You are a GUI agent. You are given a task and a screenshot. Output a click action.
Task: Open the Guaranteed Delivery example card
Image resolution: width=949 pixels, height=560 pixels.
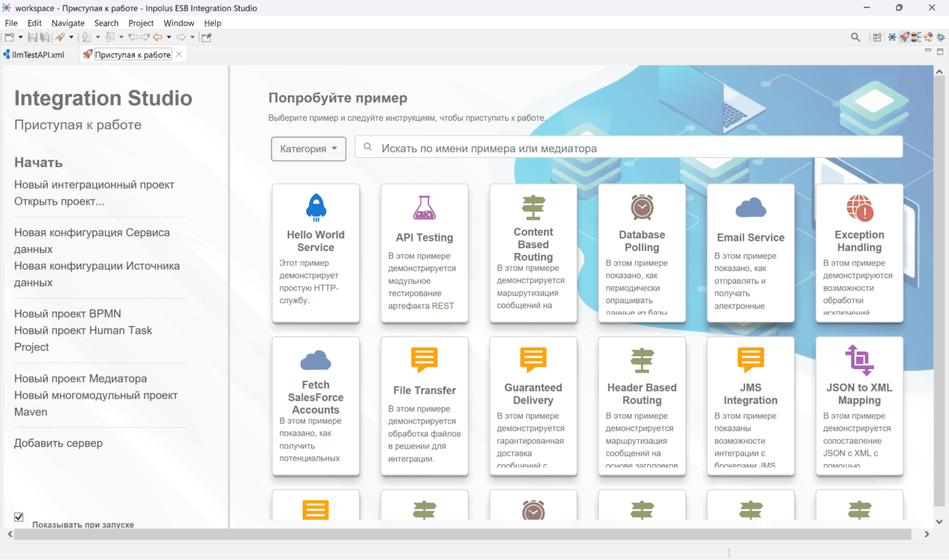[533, 406]
